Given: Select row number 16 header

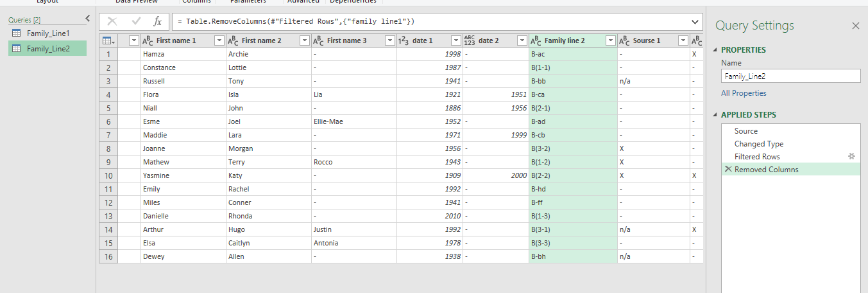Looking at the screenshot, I should click(108, 256).
